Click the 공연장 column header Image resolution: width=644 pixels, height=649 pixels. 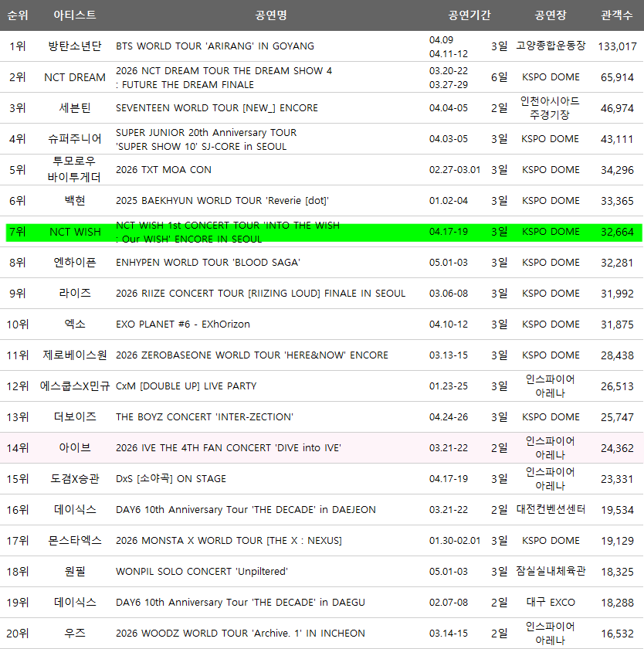tap(550, 15)
